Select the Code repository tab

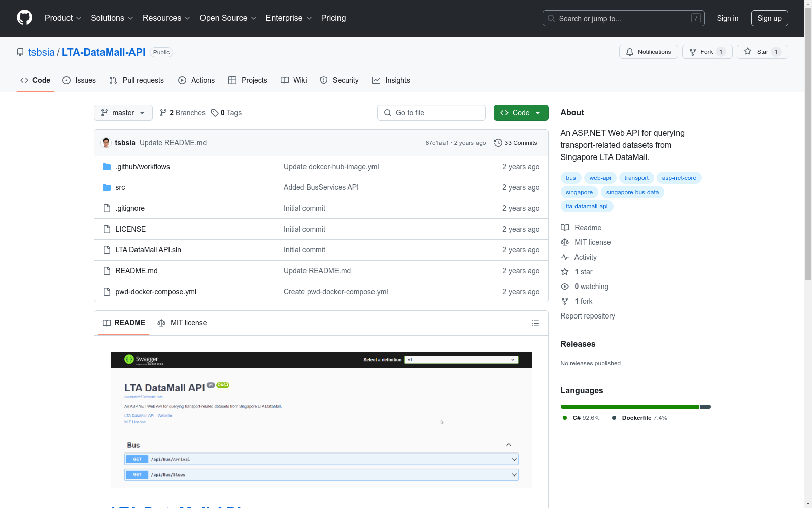(36, 80)
